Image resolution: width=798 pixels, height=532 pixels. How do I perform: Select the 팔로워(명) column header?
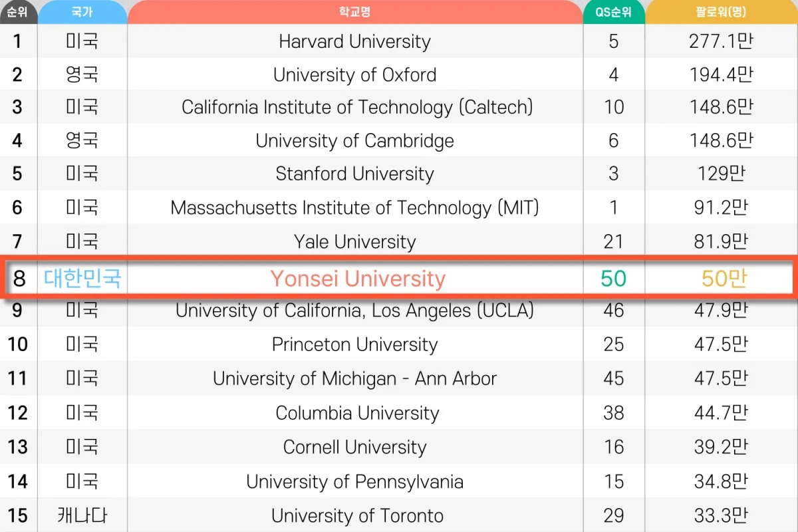click(x=722, y=12)
